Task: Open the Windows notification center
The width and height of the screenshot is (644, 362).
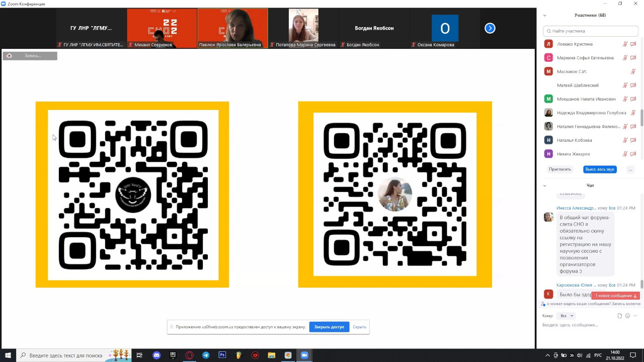Action: (x=633, y=355)
